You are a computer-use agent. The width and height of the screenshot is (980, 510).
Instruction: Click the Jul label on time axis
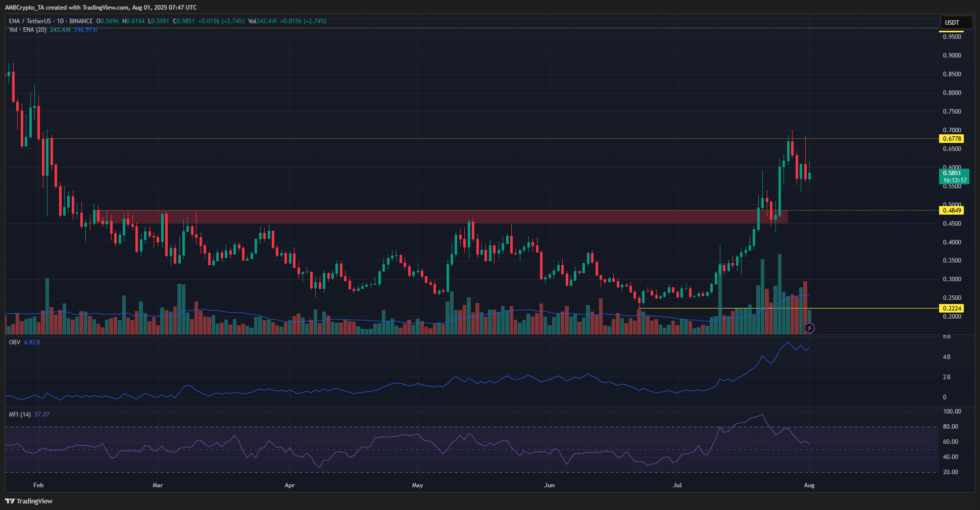677,485
